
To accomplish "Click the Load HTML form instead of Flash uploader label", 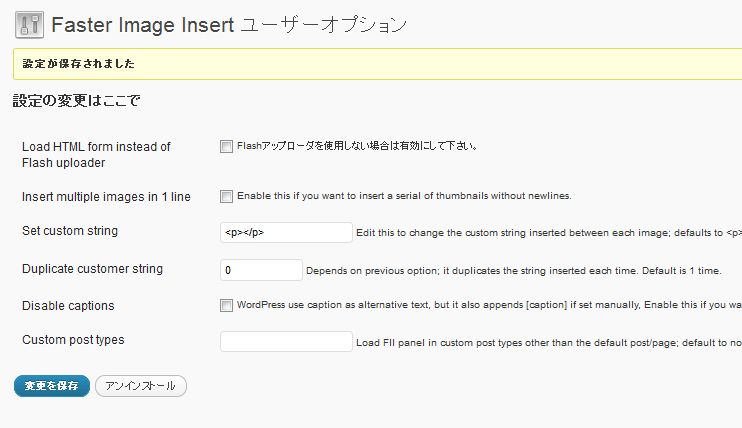I will coord(96,154).
